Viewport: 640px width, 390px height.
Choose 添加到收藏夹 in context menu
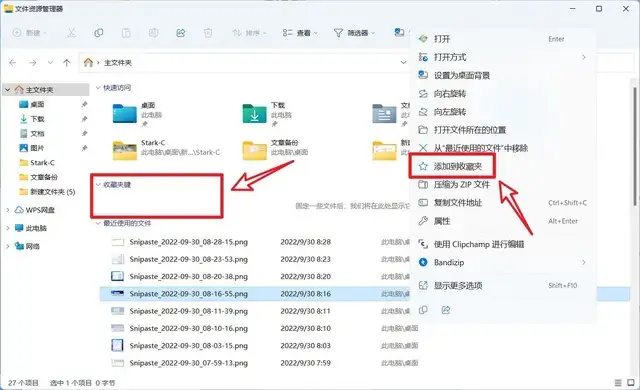pos(502,166)
